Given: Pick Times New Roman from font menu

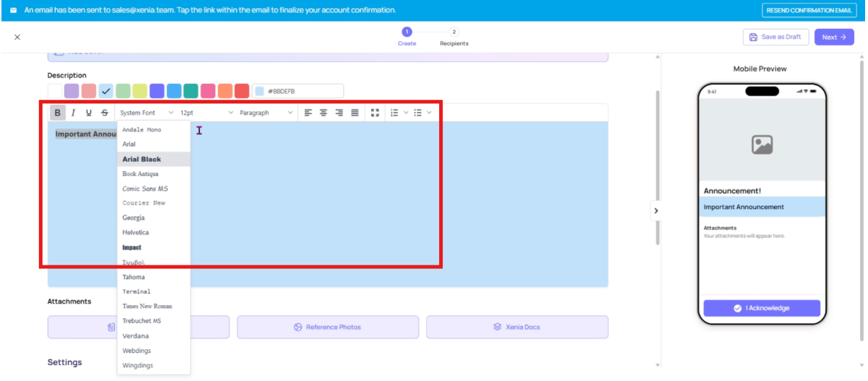Looking at the screenshot, I should tap(147, 307).
